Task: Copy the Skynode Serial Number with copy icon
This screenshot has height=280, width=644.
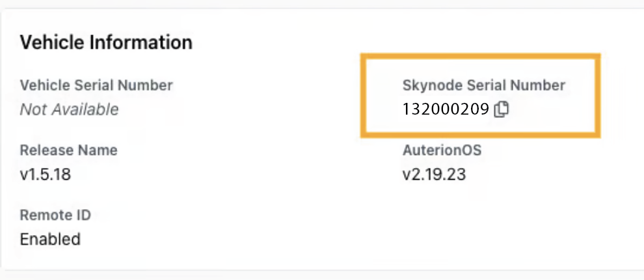Action: (501, 109)
